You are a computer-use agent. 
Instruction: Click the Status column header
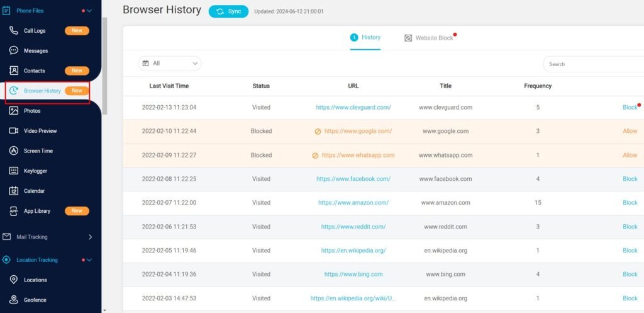[x=261, y=86]
